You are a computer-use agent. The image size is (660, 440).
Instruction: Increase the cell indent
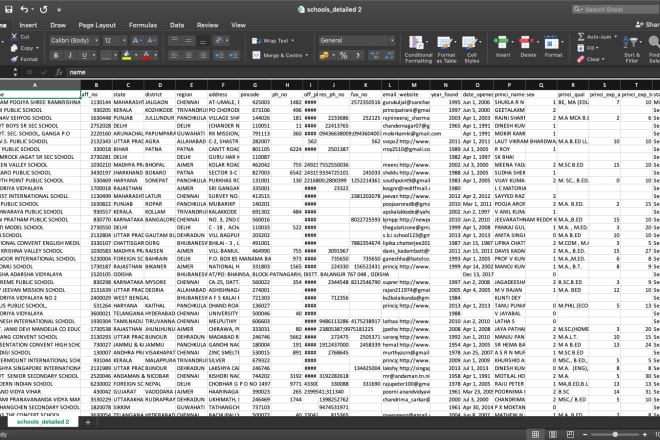(x=233, y=55)
